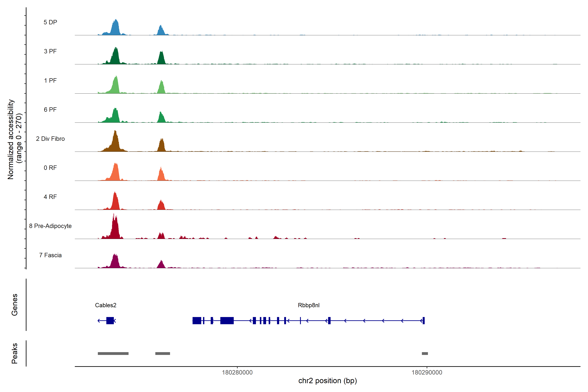The image size is (588, 392).
Task: Click the 2 Div Fibro label
Action: [50, 139]
